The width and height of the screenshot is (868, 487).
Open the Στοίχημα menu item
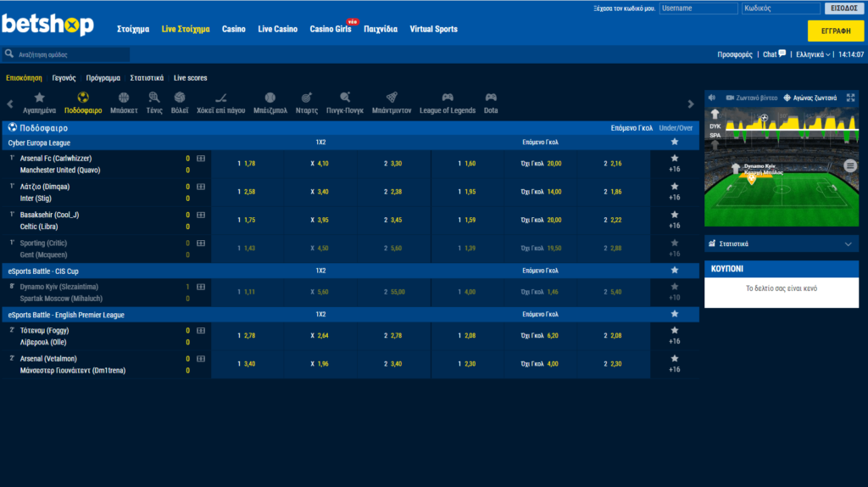point(133,30)
